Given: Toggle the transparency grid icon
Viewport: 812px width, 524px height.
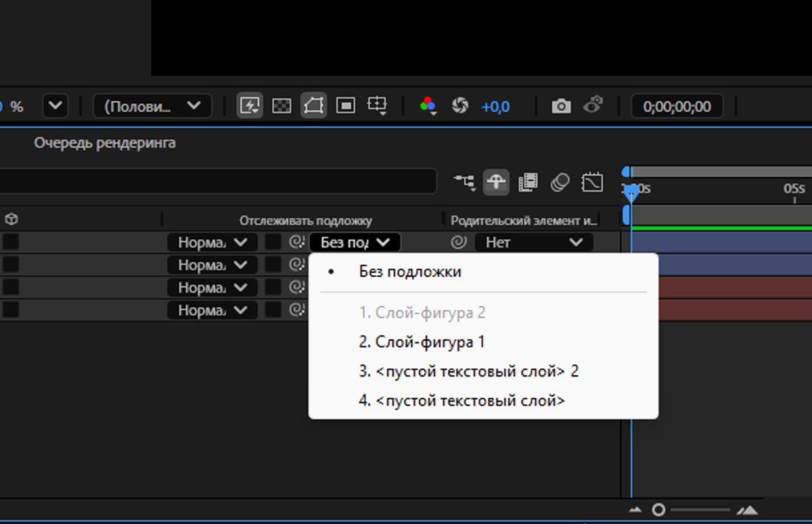Looking at the screenshot, I should point(281,106).
